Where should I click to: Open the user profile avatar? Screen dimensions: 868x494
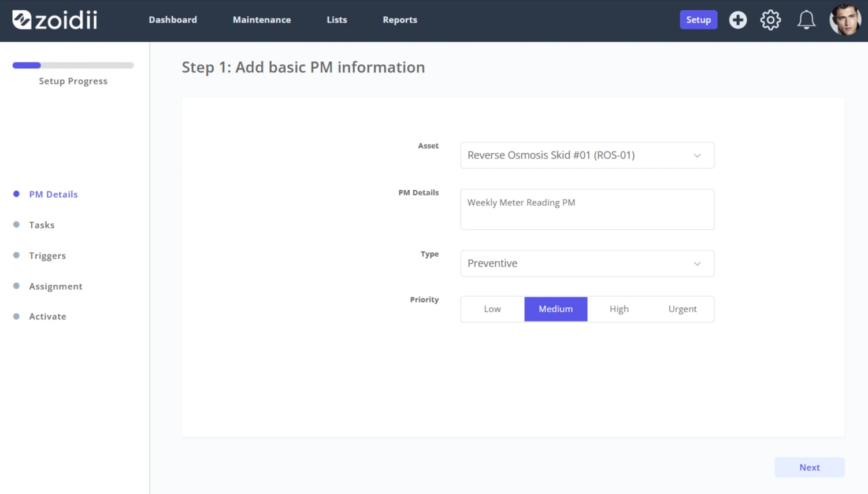(x=845, y=20)
